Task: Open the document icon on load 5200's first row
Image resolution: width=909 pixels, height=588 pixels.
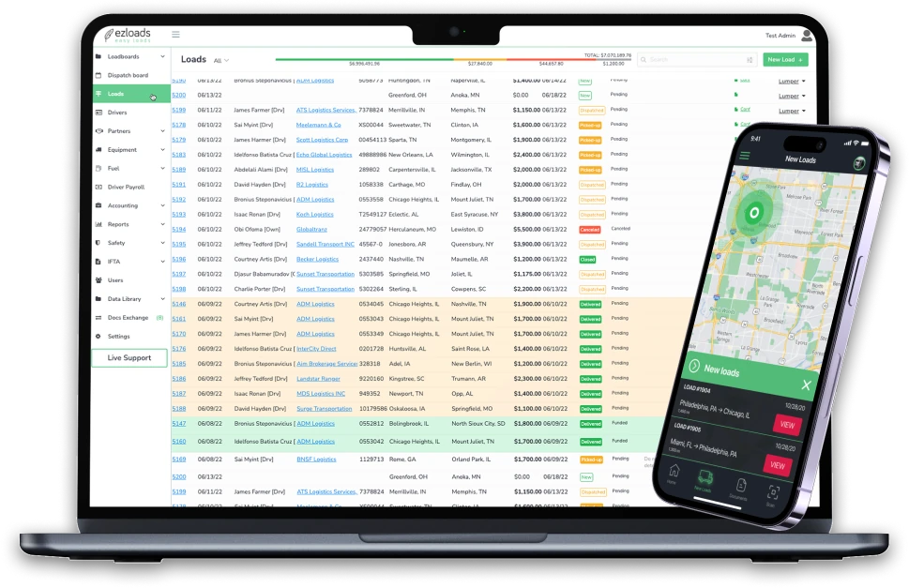Action: point(736,95)
